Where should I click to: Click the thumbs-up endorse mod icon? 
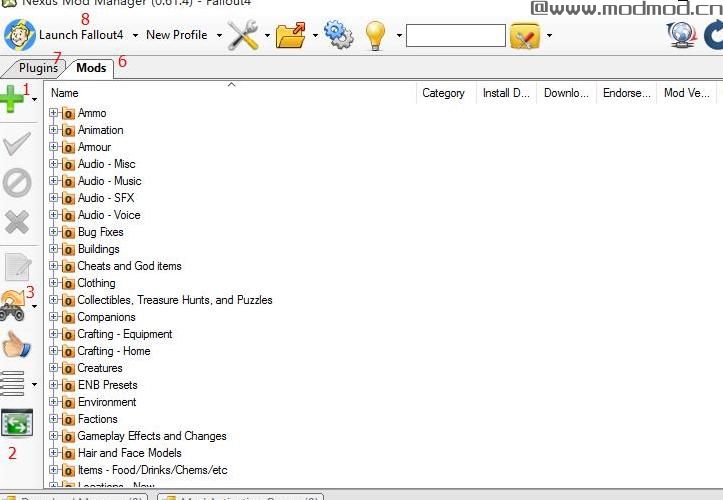coord(16,345)
